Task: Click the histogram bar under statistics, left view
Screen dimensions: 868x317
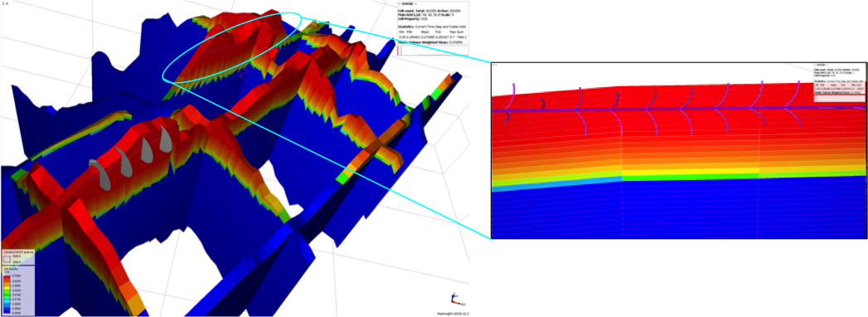Action: 433,51
